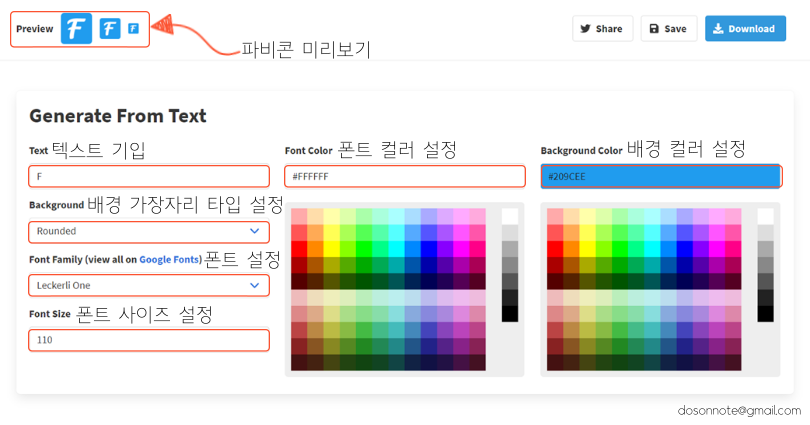Click the medium-sized favicon preview image
Viewport: 810px width, 425px height.
(x=110, y=28)
